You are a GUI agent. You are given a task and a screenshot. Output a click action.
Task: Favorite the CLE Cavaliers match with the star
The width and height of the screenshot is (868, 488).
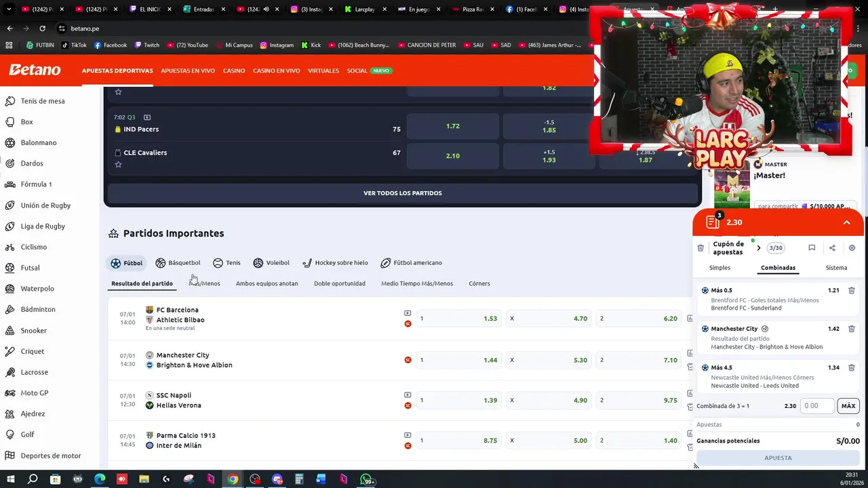click(118, 164)
